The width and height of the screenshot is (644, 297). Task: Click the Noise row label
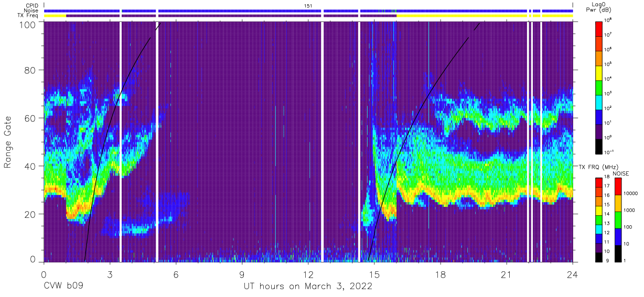click(31, 10)
